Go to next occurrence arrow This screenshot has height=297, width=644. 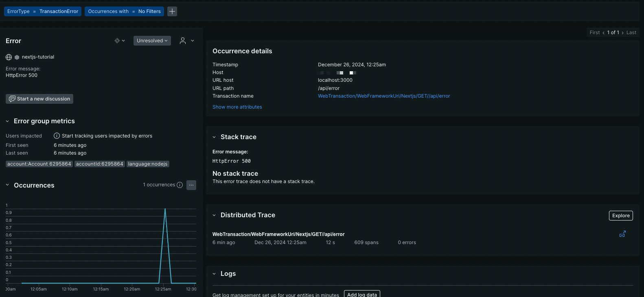[x=622, y=33]
